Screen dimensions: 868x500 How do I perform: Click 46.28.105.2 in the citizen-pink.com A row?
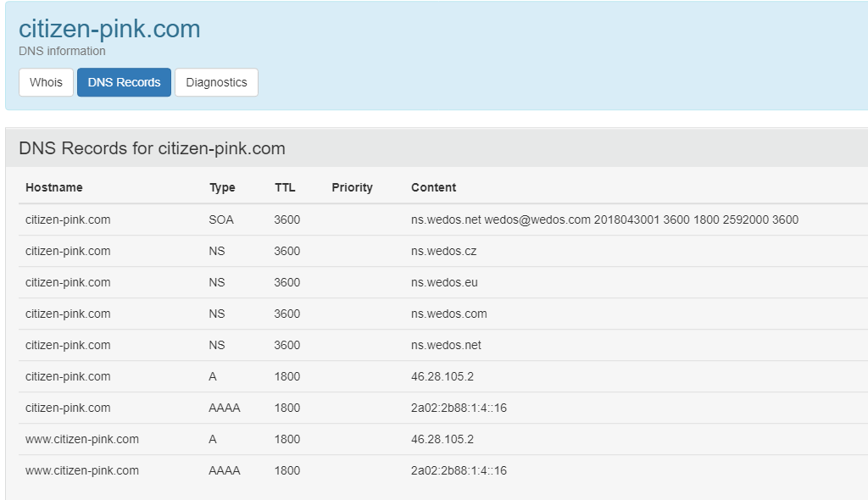point(442,376)
